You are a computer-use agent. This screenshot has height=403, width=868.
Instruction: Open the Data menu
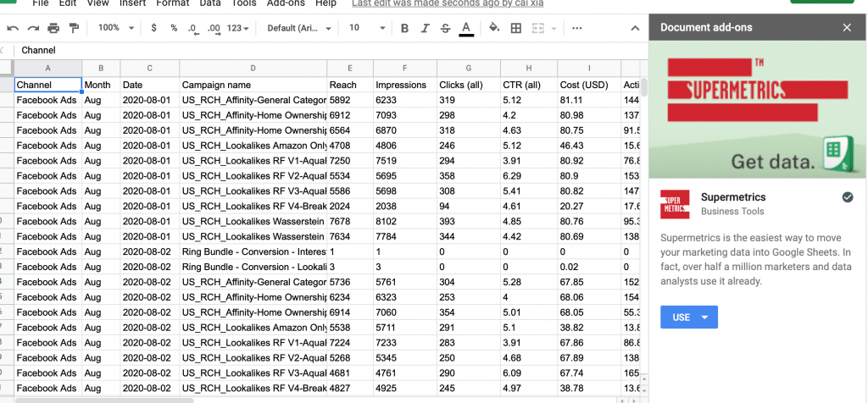click(210, 3)
